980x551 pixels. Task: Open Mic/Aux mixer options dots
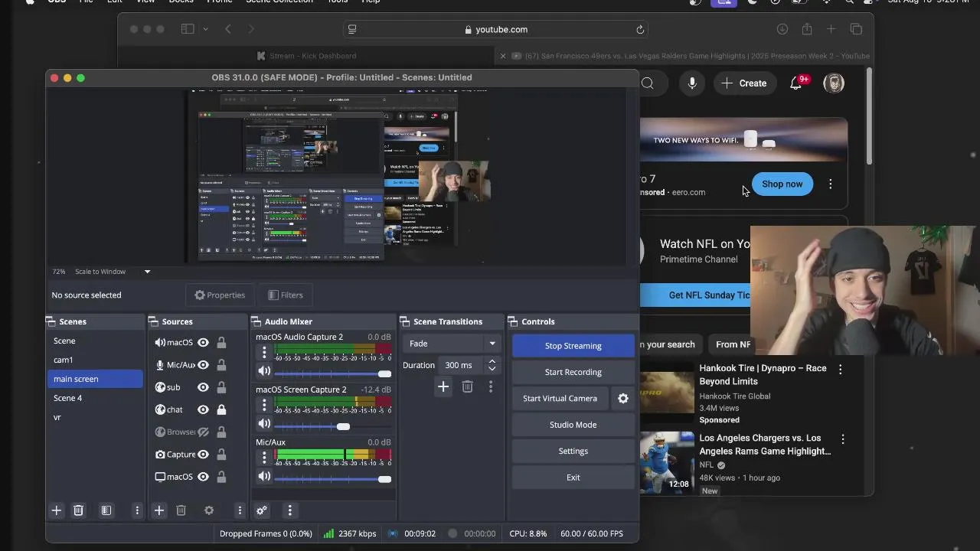click(x=264, y=457)
